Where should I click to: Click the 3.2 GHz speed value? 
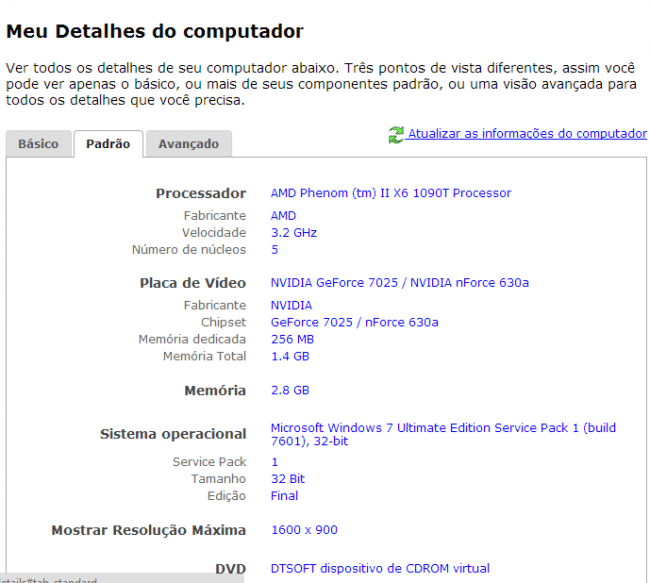[294, 233]
